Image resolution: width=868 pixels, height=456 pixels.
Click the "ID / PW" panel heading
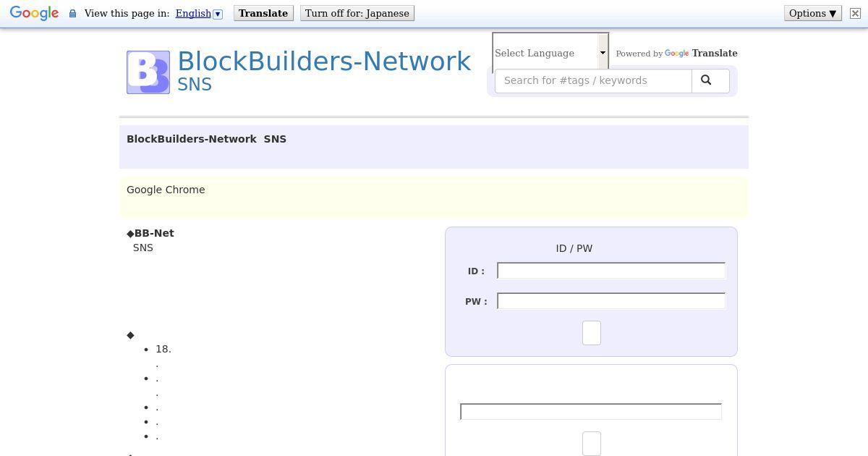[x=574, y=248]
